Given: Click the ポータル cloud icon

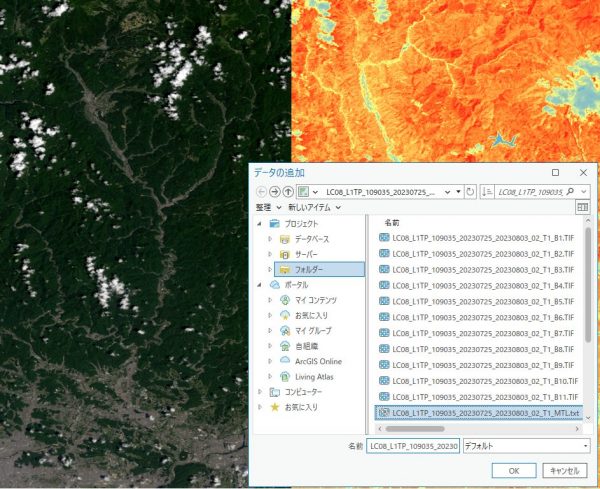Looking at the screenshot, I should click(x=274, y=285).
